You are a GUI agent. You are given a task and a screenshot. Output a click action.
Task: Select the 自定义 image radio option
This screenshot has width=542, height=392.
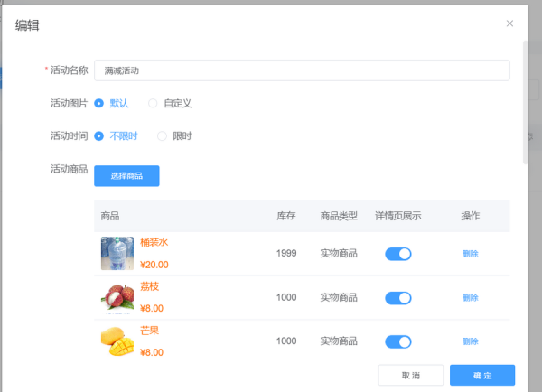click(170, 103)
